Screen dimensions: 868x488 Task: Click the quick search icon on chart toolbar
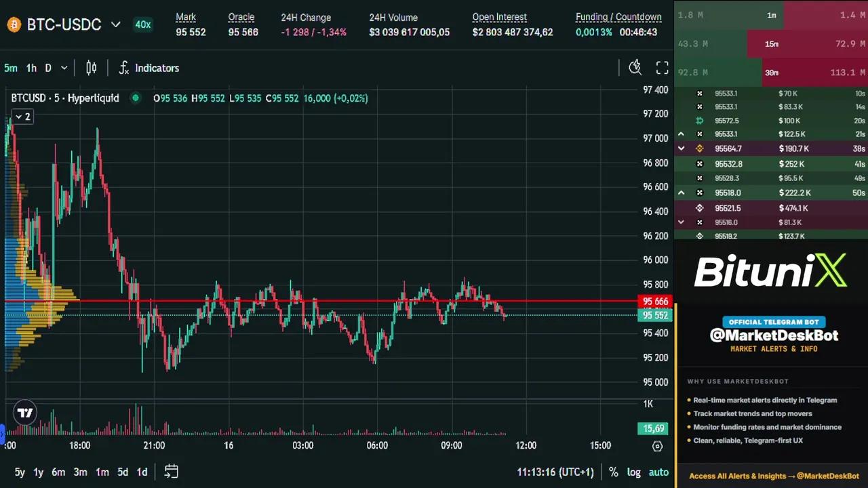point(635,67)
